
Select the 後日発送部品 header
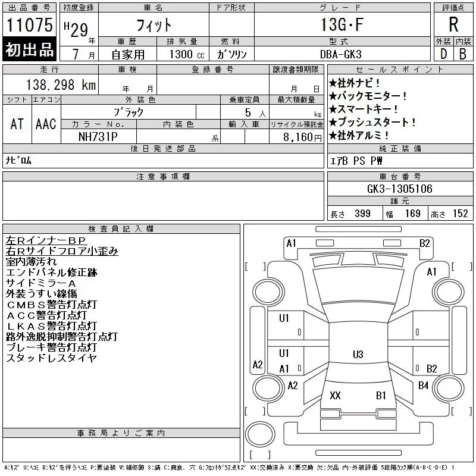(x=163, y=148)
